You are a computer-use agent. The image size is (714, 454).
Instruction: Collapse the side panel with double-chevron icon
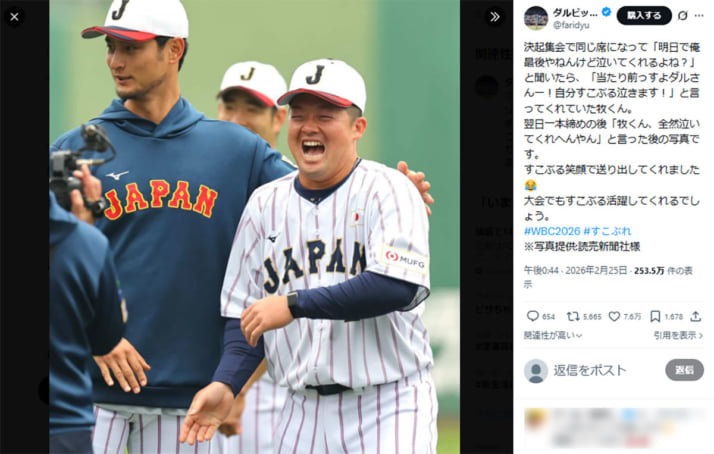click(x=495, y=17)
